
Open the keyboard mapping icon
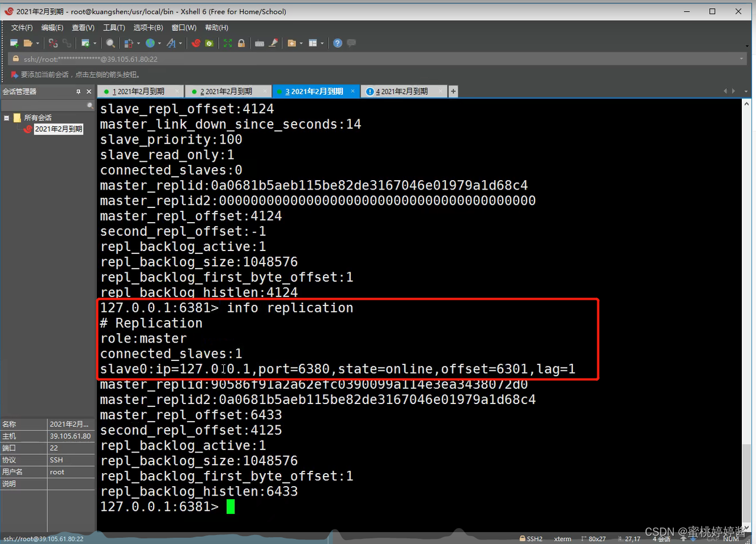point(259,43)
